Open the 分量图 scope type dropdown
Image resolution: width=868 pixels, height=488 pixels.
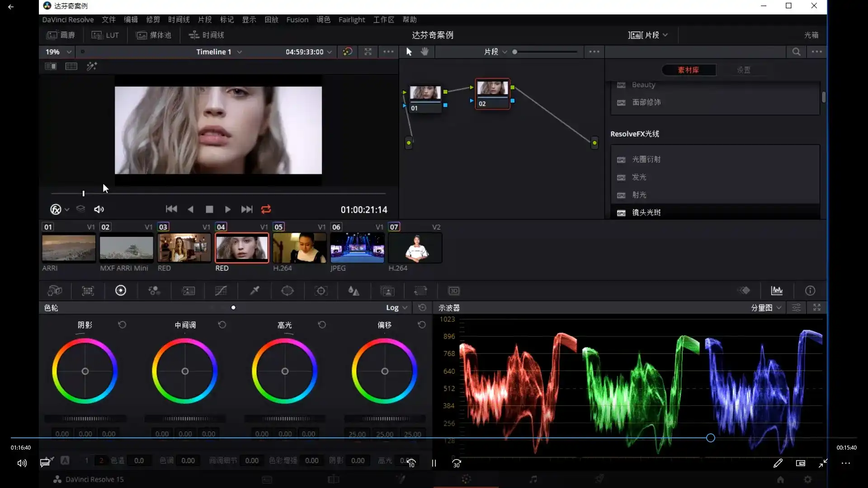pos(766,308)
